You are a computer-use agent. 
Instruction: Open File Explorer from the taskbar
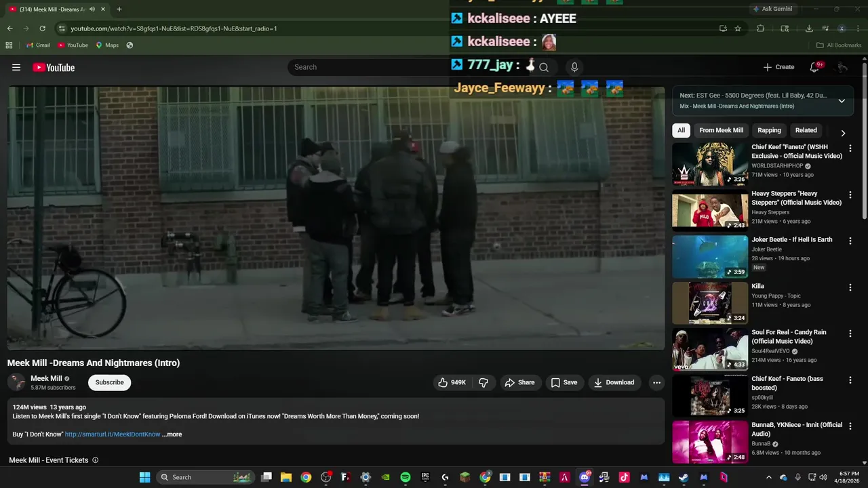[286, 477]
